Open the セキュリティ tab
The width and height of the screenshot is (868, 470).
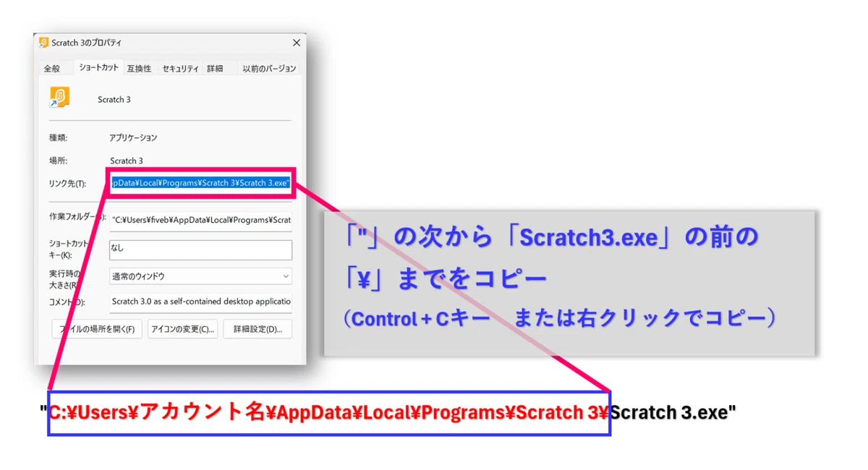[x=180, y=69]
